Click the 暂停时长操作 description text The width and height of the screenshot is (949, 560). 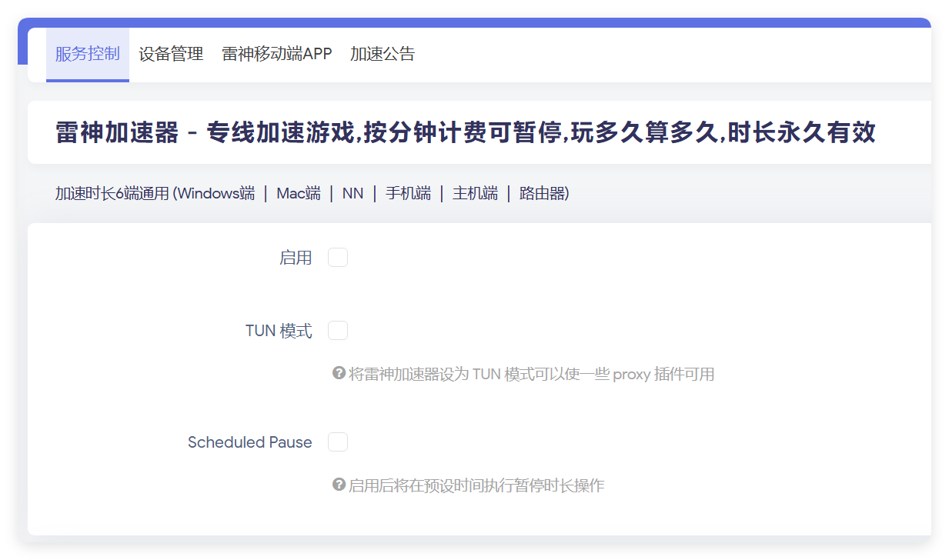[476, 486]
